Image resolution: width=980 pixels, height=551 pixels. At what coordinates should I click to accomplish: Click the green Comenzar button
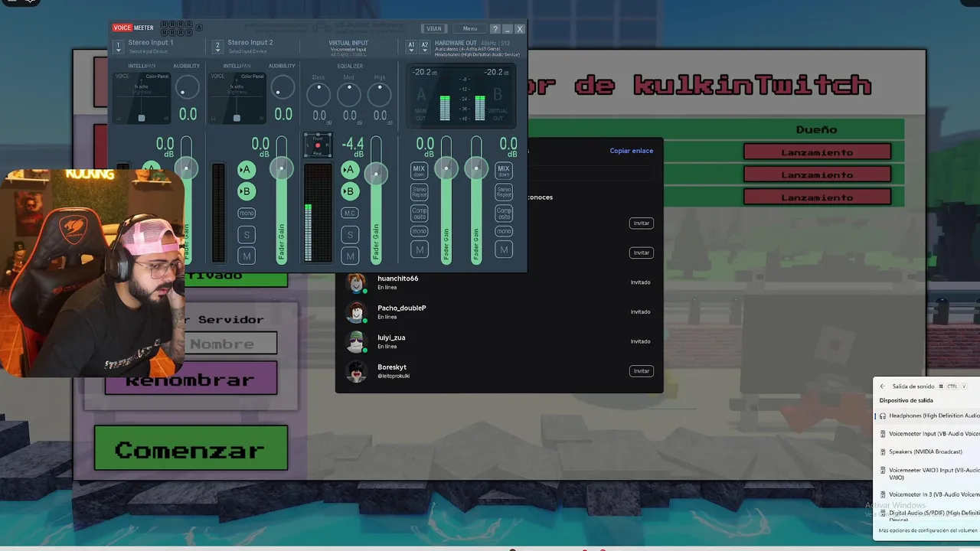pos(191,448)
